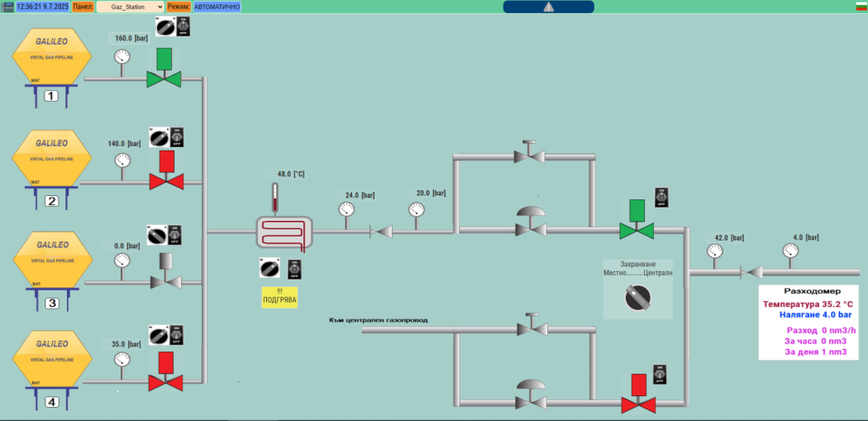Click the orange Панел label
This screenshot has width=868, height=421.
point(83,7)
